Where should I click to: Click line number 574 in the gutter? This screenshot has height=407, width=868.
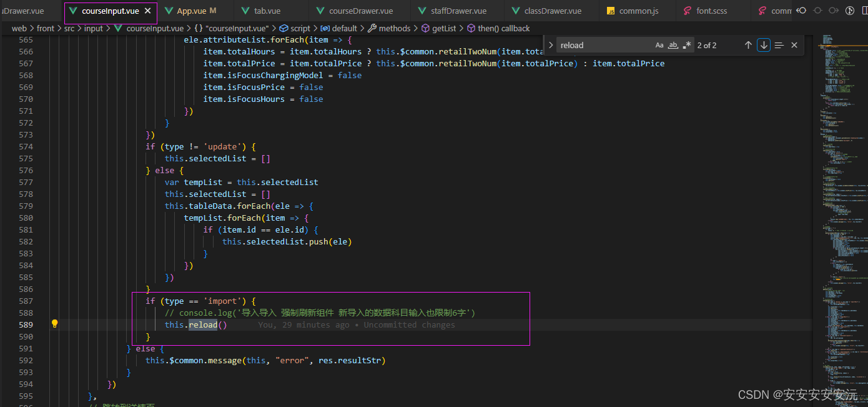click(26, 146)
